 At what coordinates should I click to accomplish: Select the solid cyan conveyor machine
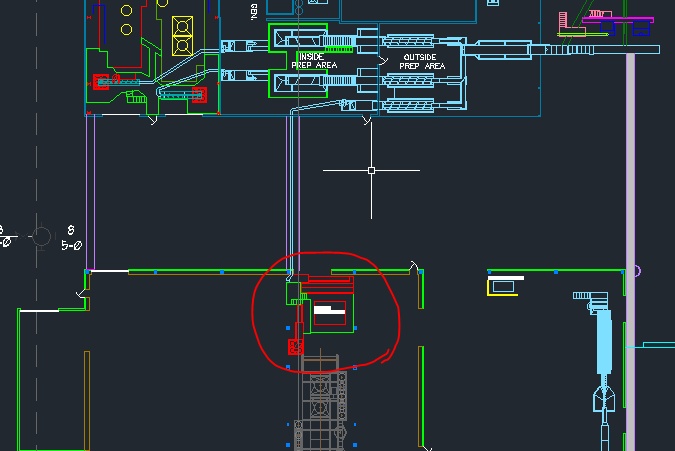(604, 342)
